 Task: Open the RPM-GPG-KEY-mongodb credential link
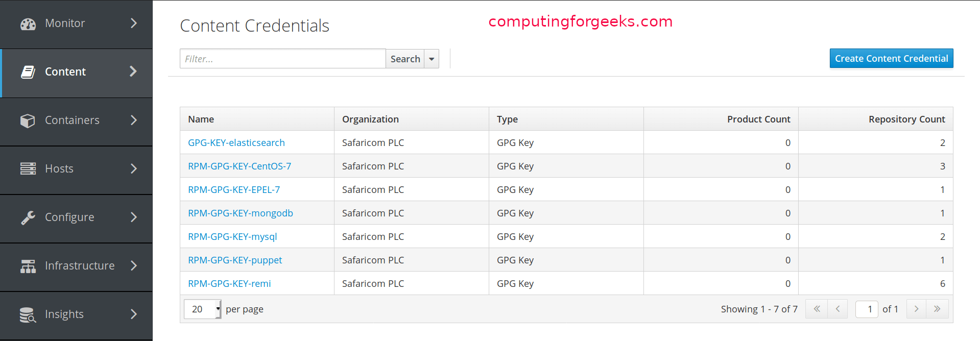point(240,213)
